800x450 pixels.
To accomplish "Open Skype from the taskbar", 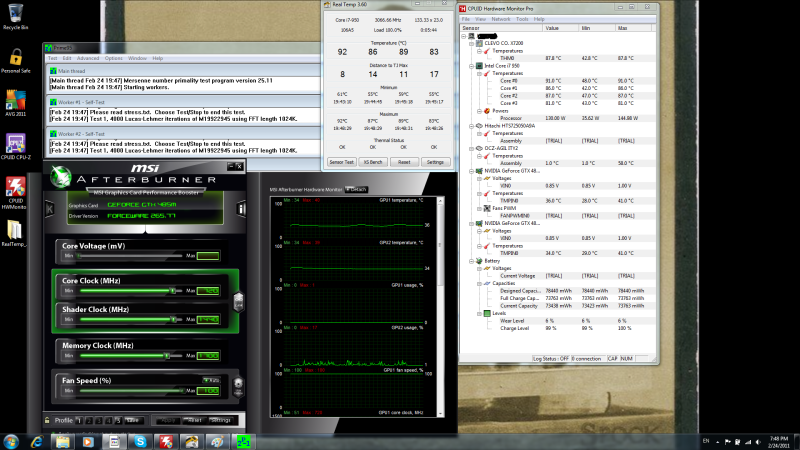I will (140, 442).
